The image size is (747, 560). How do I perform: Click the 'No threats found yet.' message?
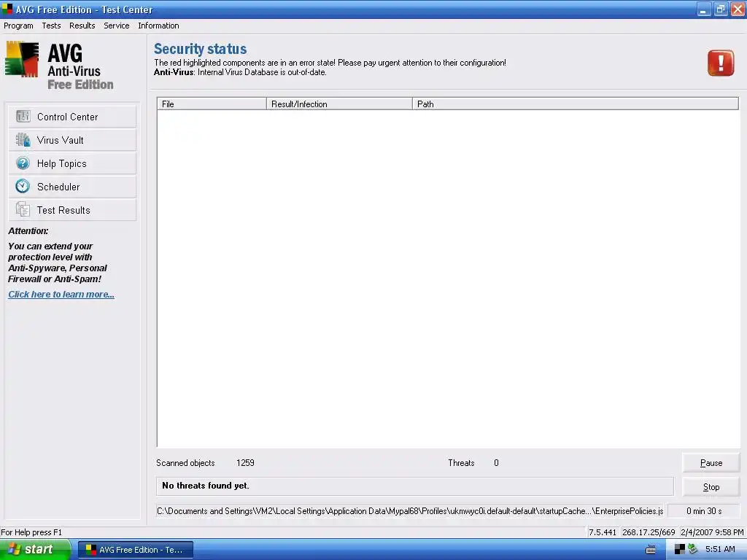(x=205, y=485)
